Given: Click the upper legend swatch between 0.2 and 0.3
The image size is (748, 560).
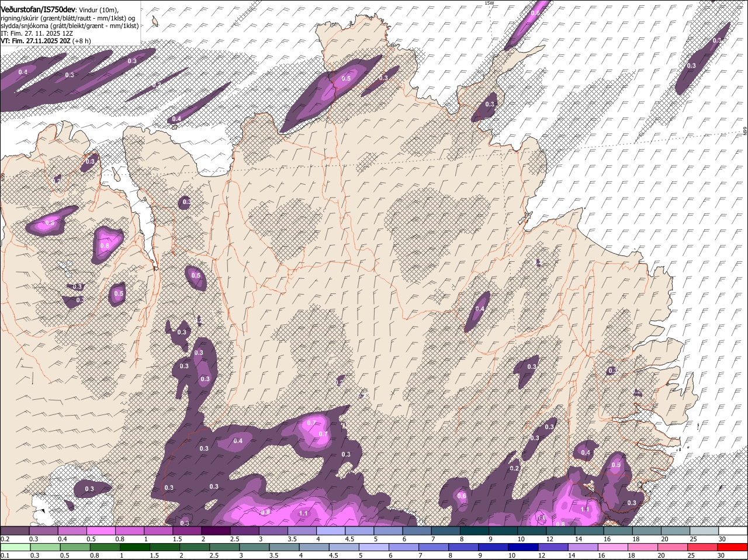Looking at the screenshot, I should [x=15, y=531].
